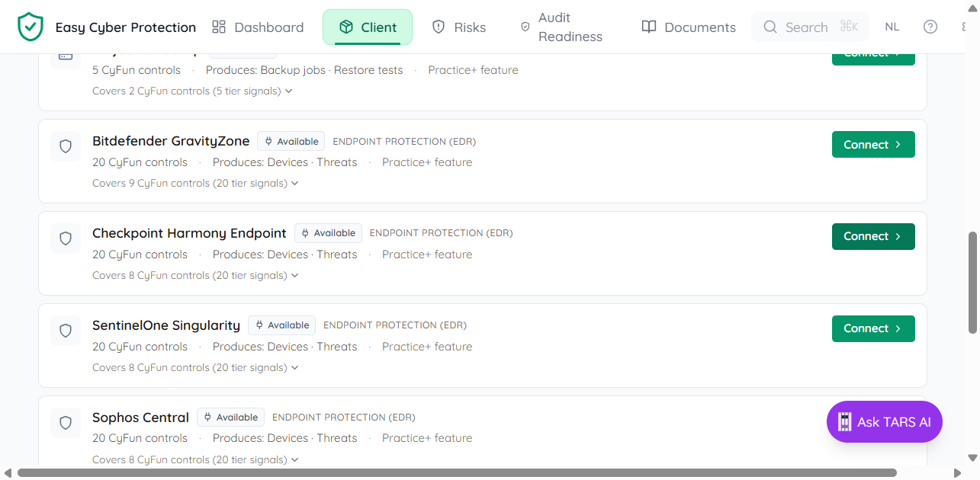Click Bitdefender's '20 CyFun controls' text
Image resolution: width=980 pixels, height=480 pixels.
[x=140, y=162]
